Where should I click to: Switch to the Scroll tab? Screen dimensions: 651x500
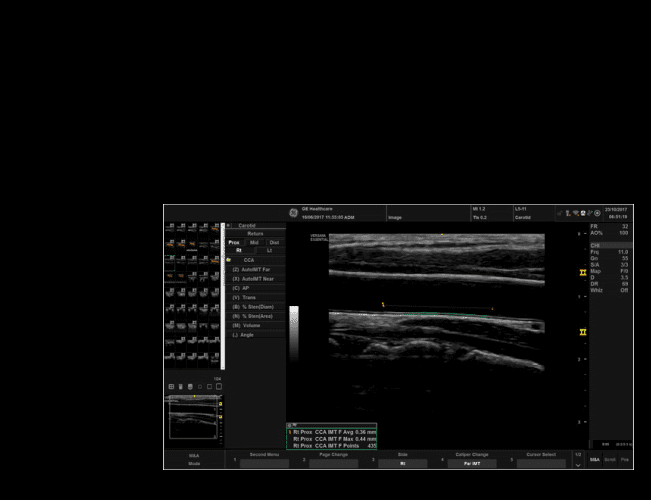click(610, 460)
